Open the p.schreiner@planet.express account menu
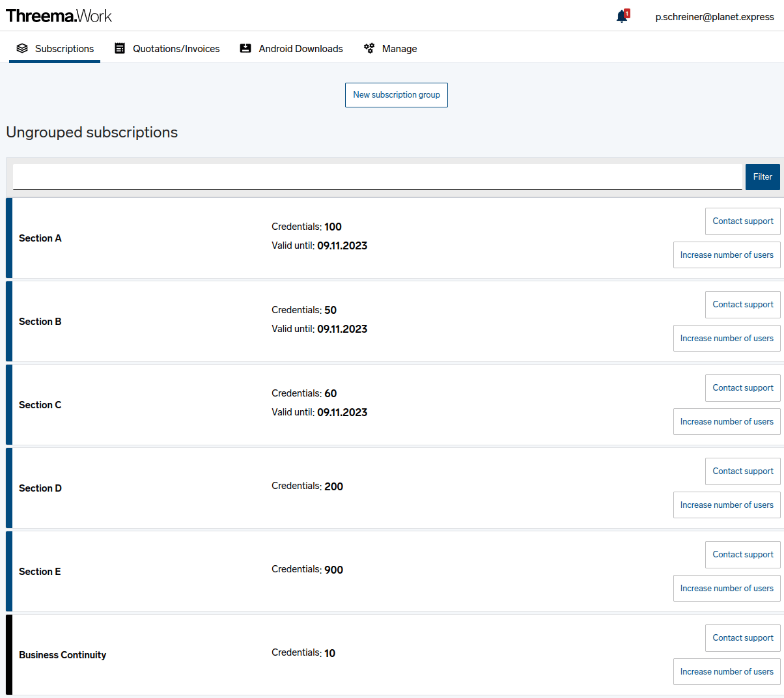The width and height of the screenshot is (784, 698). coord(714,17)
